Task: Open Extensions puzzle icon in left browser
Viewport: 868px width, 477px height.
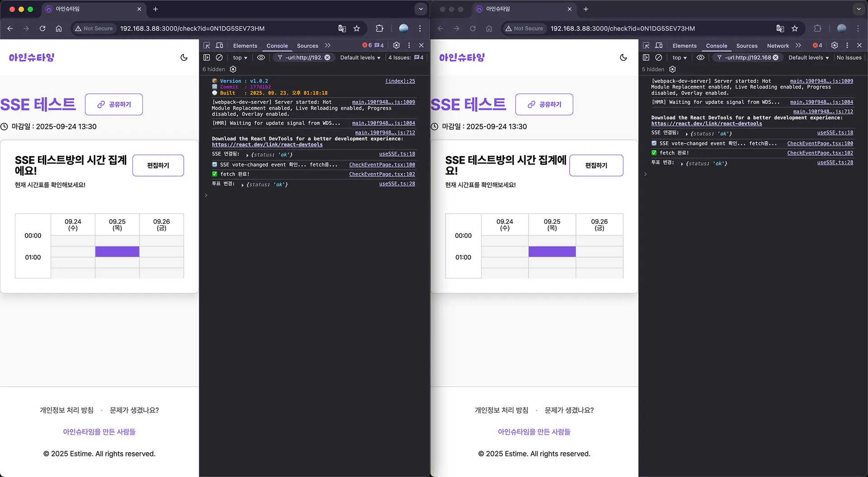Action: point(379,28)
